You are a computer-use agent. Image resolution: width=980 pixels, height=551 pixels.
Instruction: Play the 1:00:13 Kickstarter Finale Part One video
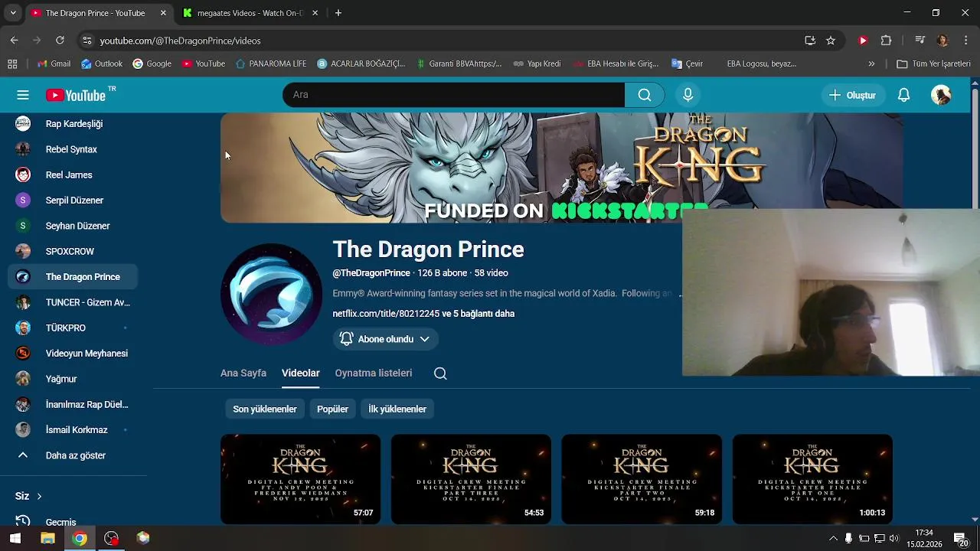pos(812,479)
